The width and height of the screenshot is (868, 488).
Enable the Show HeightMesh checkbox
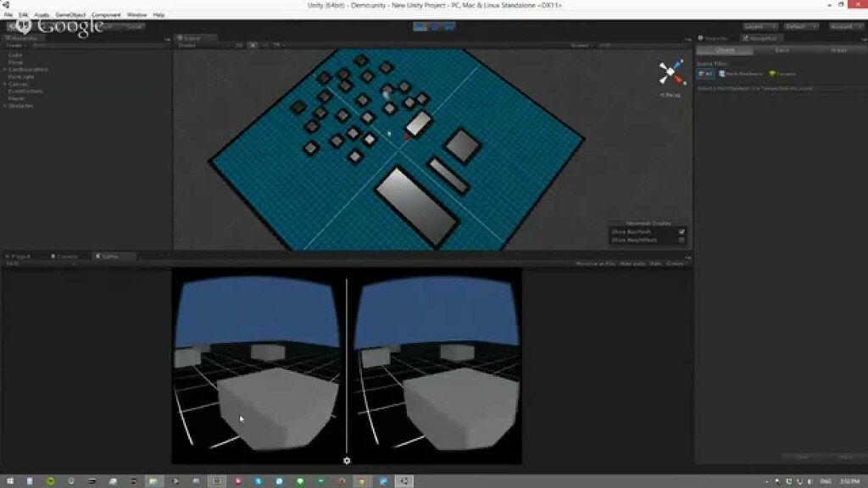click(682, 241)
